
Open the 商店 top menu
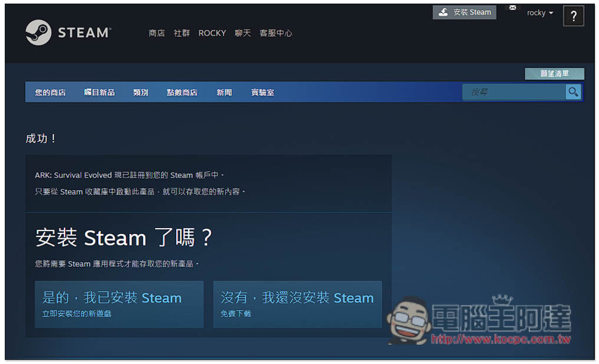tap(156, 34)
